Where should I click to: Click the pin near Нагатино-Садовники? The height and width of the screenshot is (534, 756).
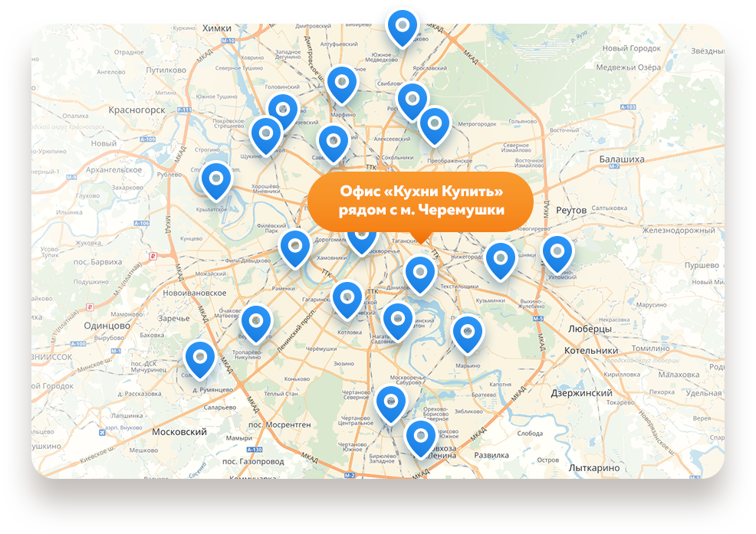pos(398,322)
